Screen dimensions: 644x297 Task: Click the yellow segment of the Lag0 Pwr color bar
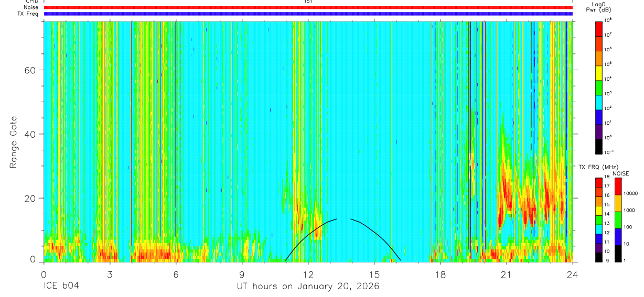[599, 72]
